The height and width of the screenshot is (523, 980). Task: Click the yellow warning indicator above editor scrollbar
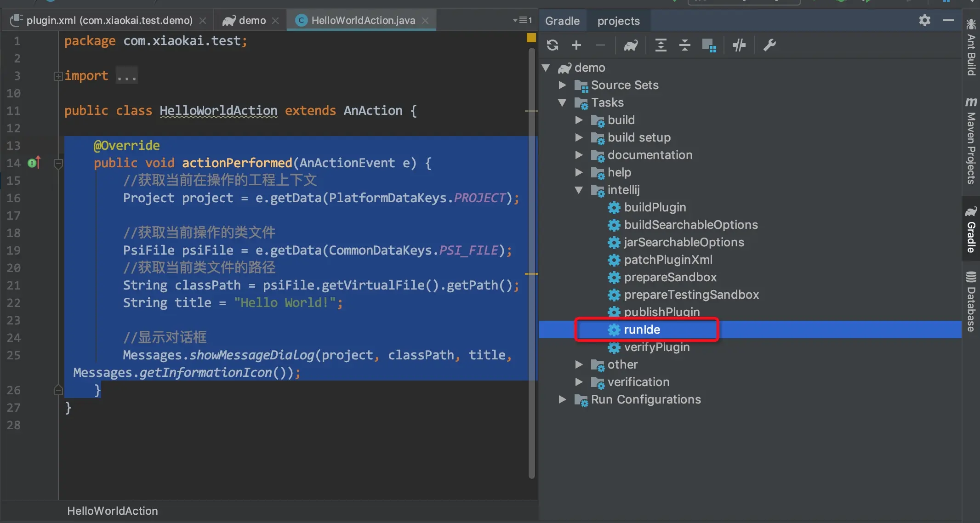531,38
